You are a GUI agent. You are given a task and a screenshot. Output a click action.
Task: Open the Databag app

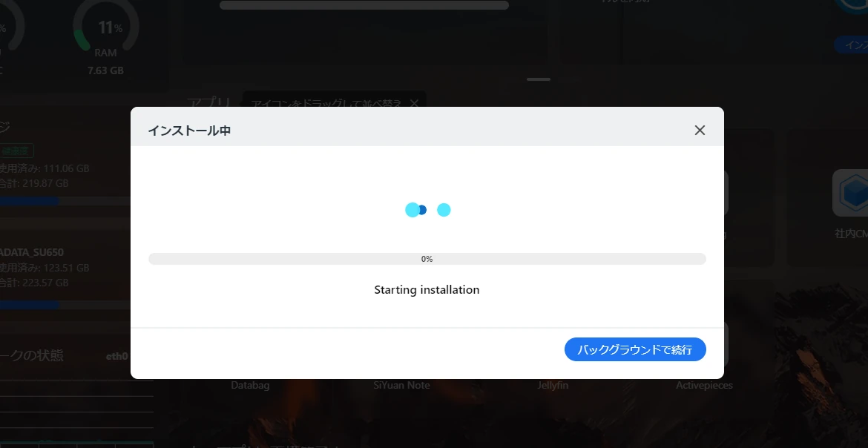tap(250, 385)
